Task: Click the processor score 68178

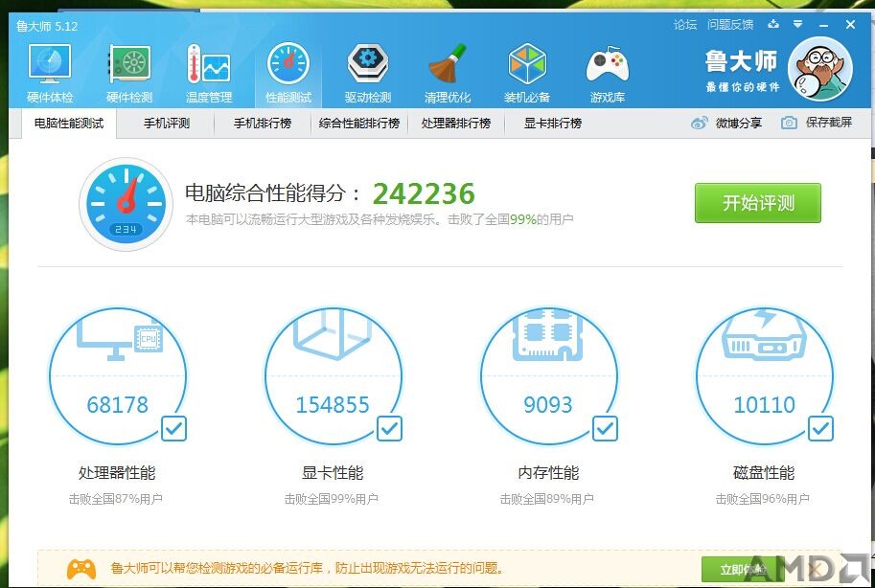Action: pyautogui.click(x=118, y=405)
